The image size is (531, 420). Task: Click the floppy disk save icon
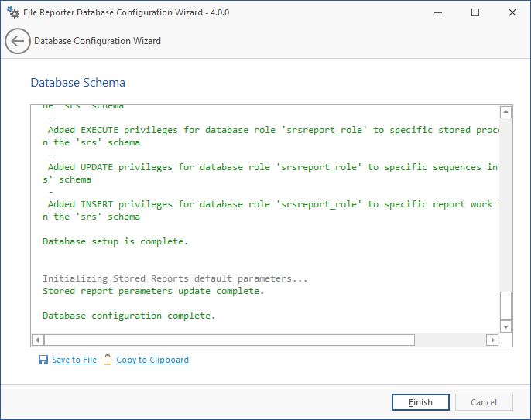pos(43,360)
